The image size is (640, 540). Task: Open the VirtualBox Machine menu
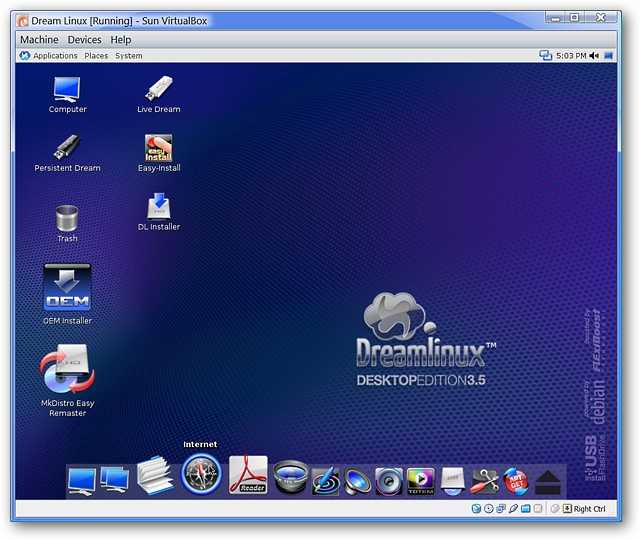tap(39, 40)
